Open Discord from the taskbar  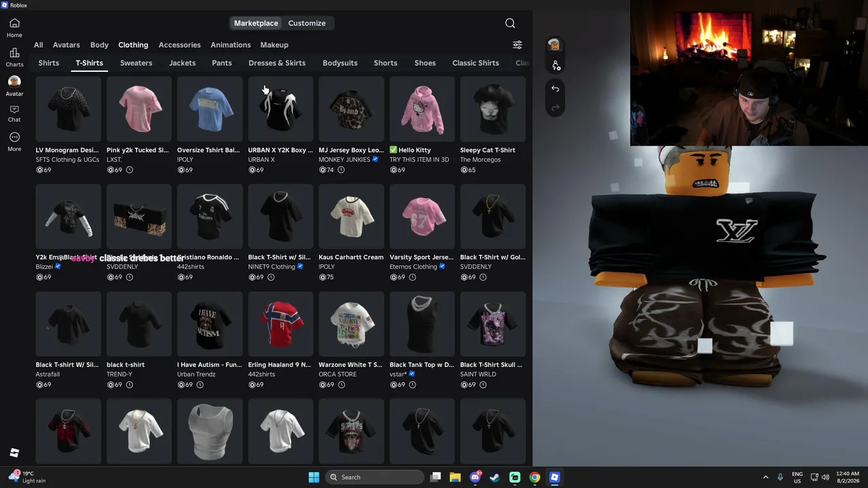475,477
